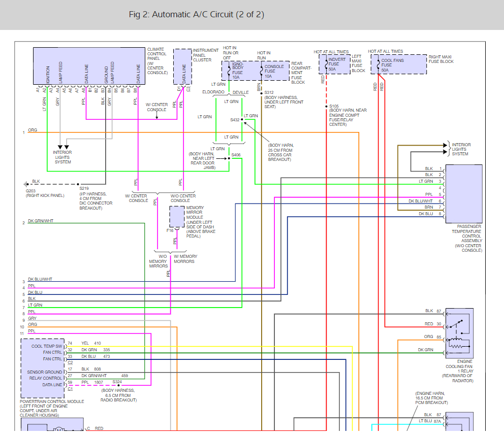Click the number 1 ORG wire label
Image resolution: width=504 pixels, height=436 pixels.
coord(30,130)
